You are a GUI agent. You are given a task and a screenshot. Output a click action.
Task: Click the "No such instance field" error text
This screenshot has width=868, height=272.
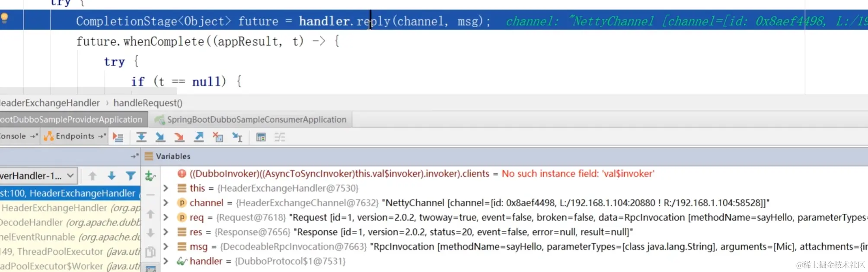coord(578,174)
